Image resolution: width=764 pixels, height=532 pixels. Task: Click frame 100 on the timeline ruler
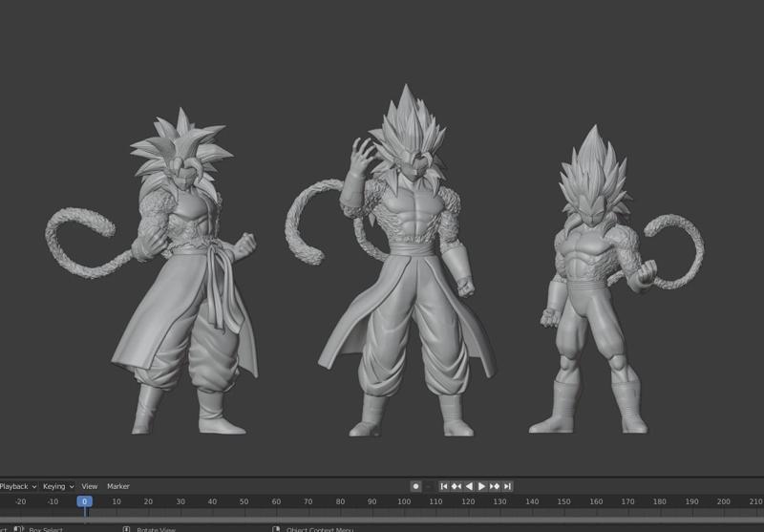pyautogui.click(x=404, y=501)
